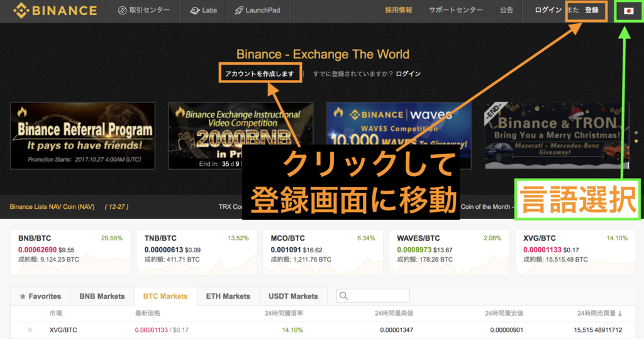Click 15,515.48911712 volume value
644x339 pixels.
point(598,330)
